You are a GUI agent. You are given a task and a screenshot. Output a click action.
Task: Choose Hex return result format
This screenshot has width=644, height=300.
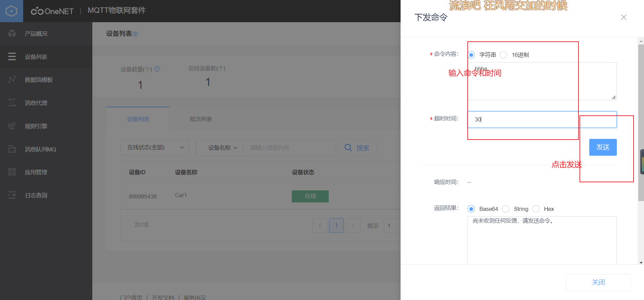pos(536,209)
